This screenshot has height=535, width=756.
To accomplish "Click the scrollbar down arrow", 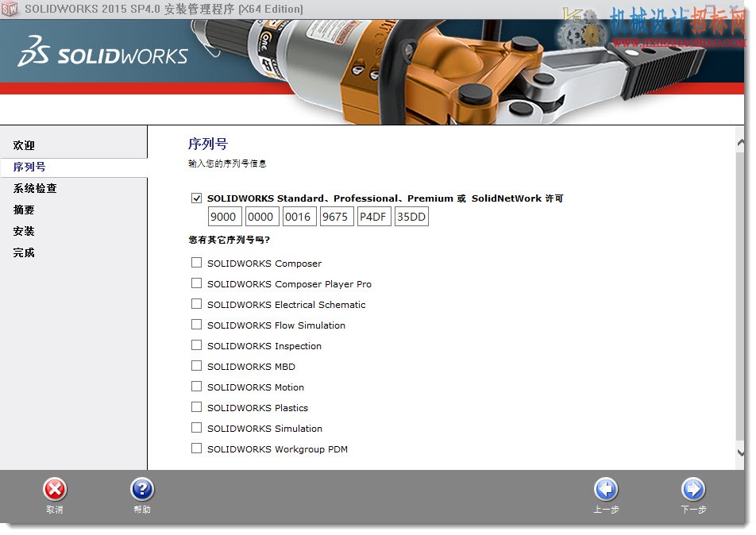I will point(741,452).
